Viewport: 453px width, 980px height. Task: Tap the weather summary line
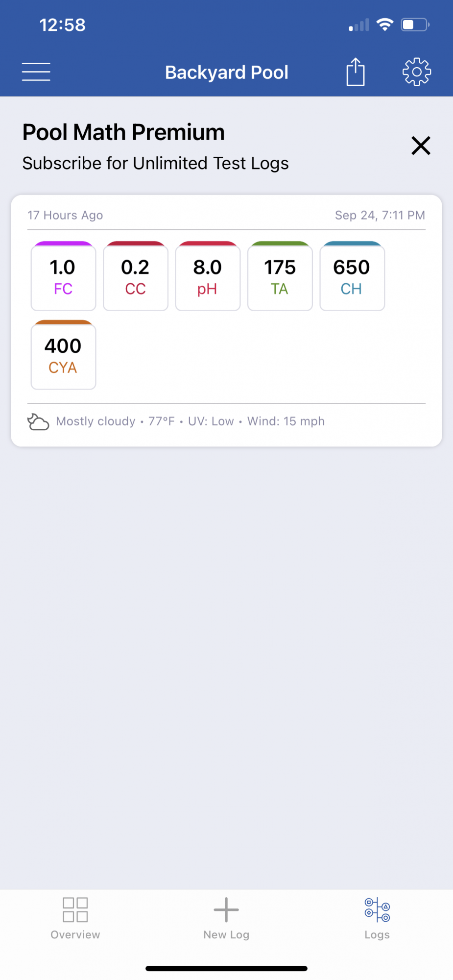coord(191,421)
